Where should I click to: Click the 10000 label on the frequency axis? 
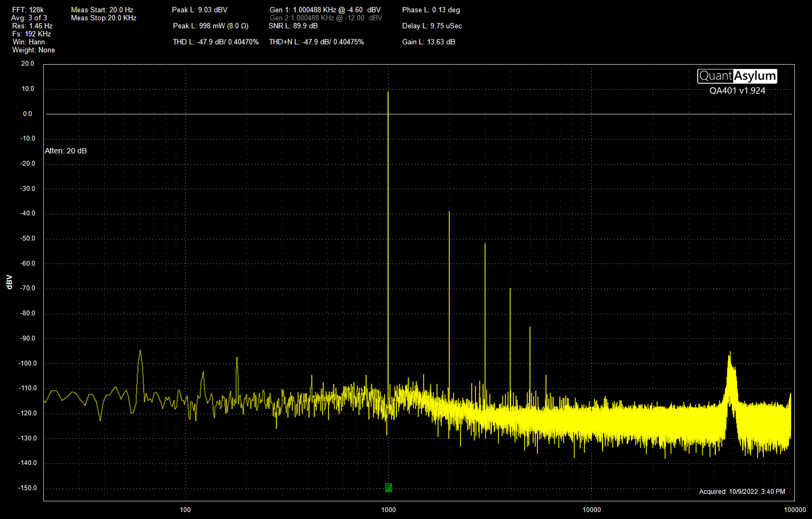(x=592, y=510)
